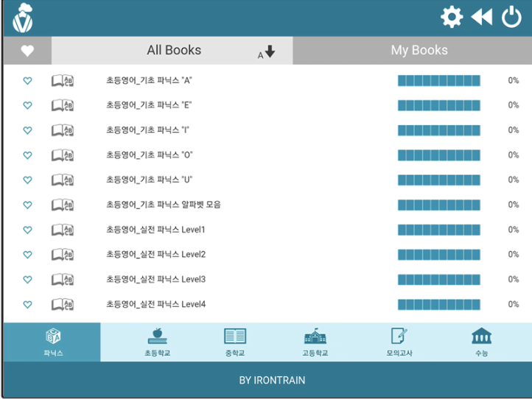532x399 pixels.
Task: Click 0% value for 기초 파닉스 "E"
Action: [x=514, y=105]
